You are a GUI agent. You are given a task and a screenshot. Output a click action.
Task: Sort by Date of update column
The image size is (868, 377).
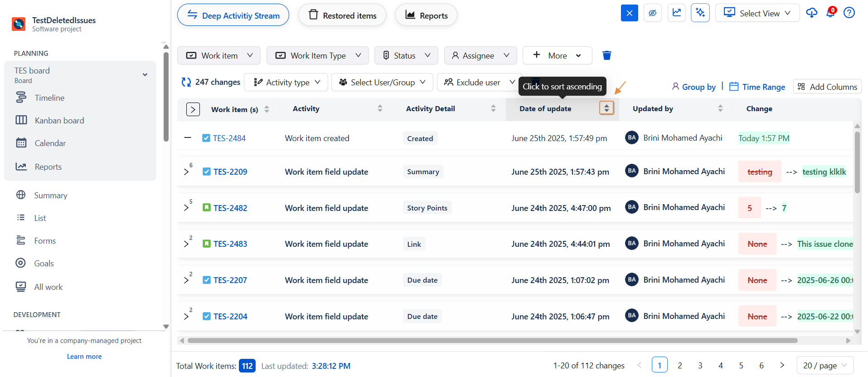click(x=606, y=108)
